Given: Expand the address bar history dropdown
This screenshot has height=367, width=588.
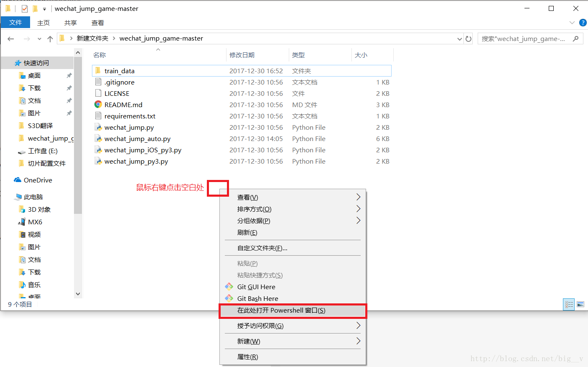Looking at the screenshot, I should point(460,39).
